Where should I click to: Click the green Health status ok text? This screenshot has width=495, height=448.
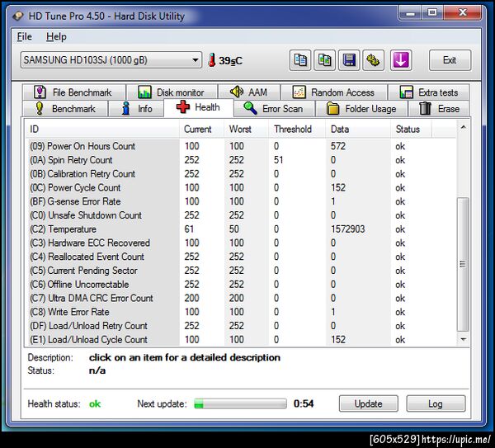point(95,403)
